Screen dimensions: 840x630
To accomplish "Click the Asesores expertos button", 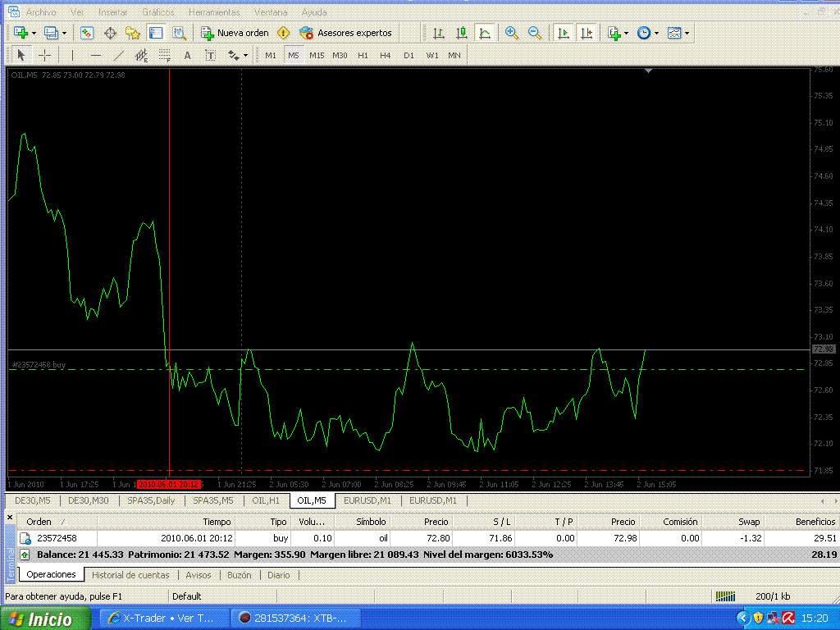I will (346, 33).
